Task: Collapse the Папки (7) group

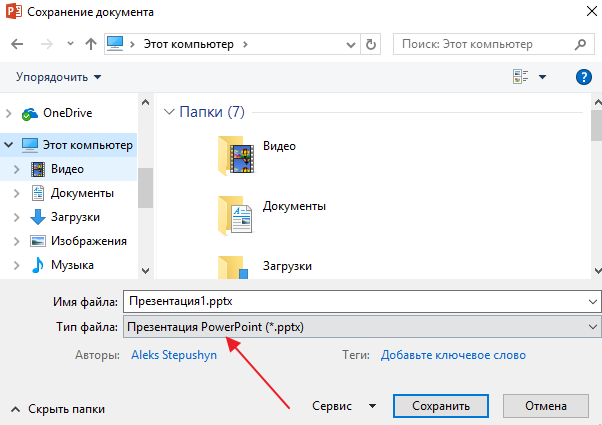Action: pos(167,112)
